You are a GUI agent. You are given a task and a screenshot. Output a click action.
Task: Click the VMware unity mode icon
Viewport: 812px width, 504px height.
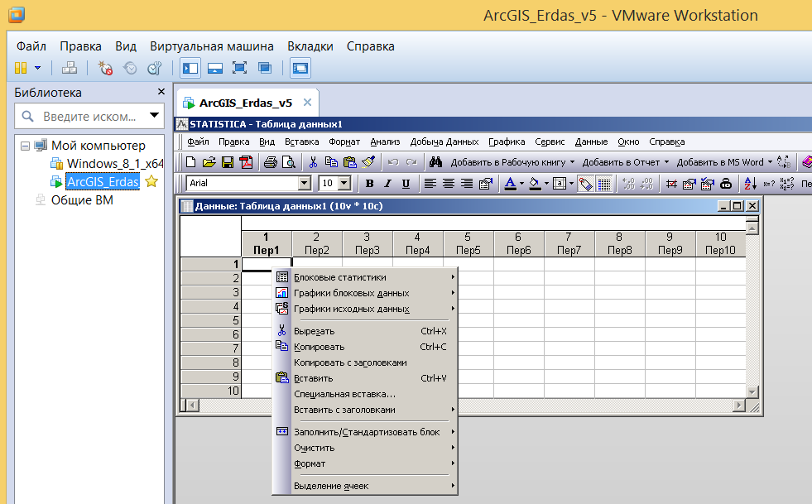pyautogui.click(x=265, y=68)
